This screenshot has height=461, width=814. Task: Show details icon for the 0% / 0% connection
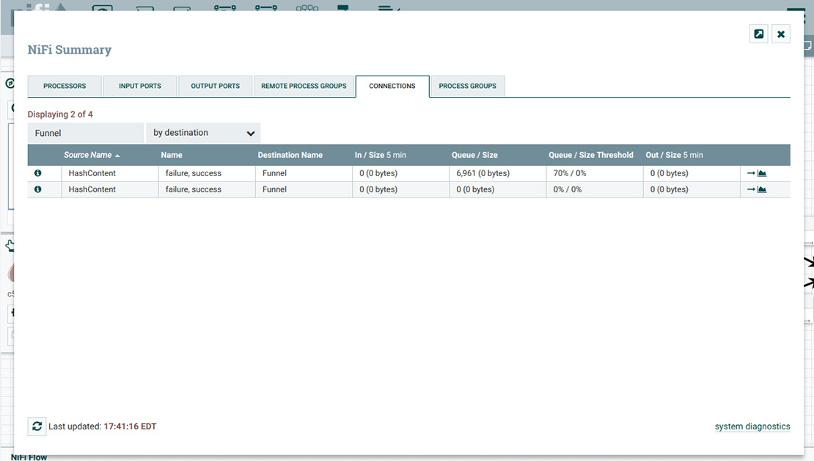38,189
